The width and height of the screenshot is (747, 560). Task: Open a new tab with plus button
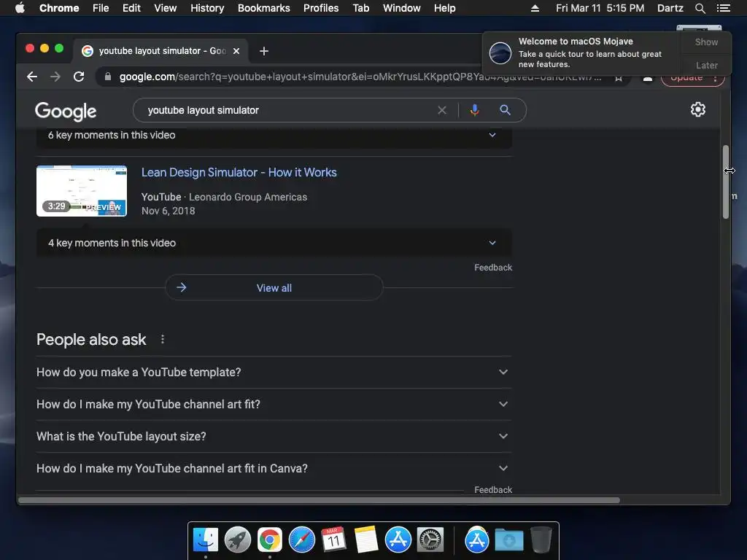point(264,51)
